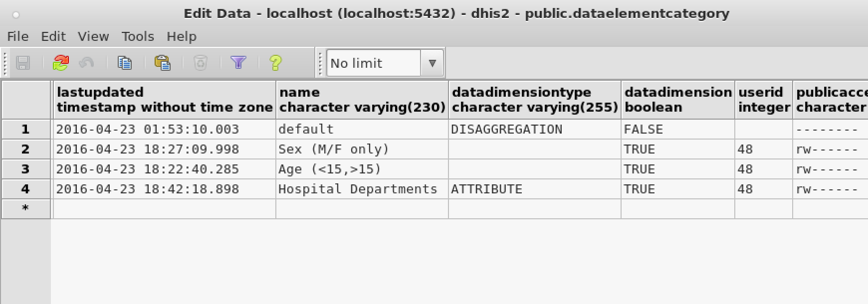Copy selected rows with the Copy icon
Viewport: 868px width, 304px height.
point(124,63)
